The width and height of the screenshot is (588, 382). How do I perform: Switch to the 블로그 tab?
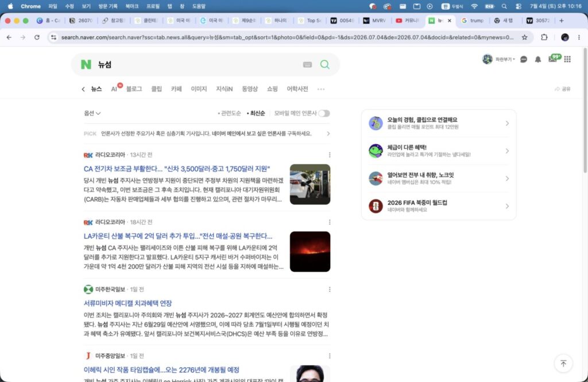(134, 89)
